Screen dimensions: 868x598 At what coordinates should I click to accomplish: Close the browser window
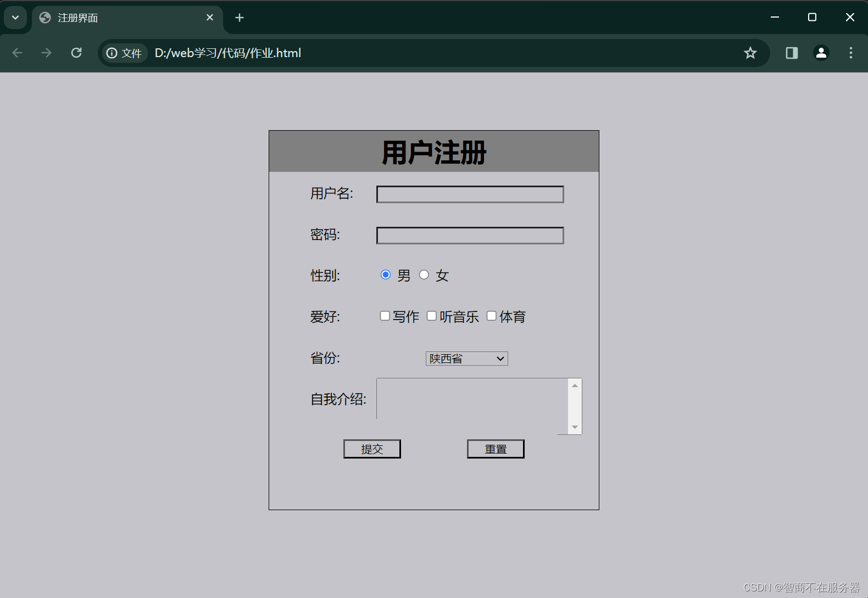pyautogui.click(x=850, y=18)
